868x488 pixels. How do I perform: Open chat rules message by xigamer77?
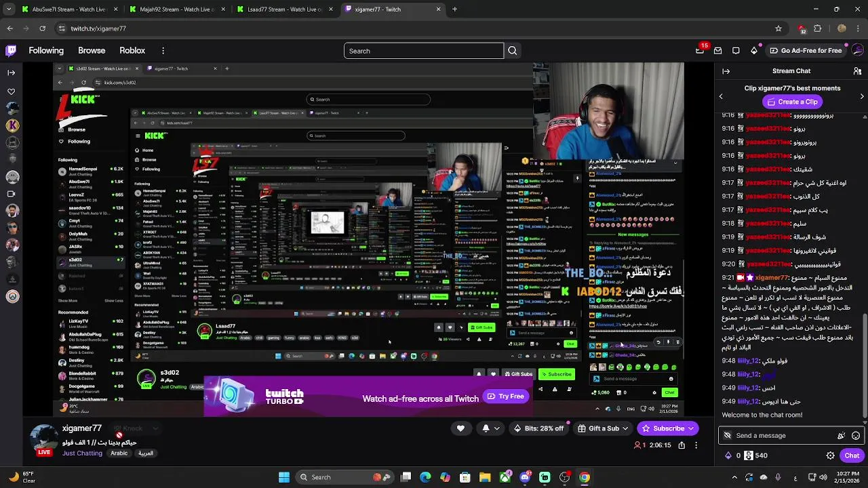click(x=787, y=312)
